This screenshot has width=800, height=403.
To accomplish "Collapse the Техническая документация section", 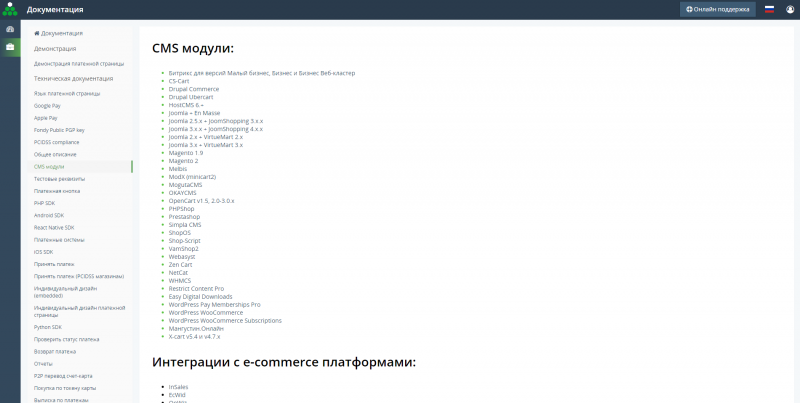I will tap(73, 78).
